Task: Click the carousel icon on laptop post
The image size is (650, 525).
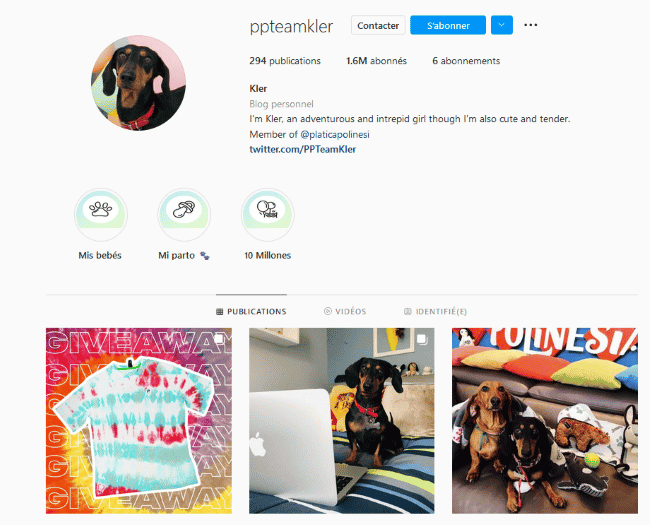Action: 422,339
